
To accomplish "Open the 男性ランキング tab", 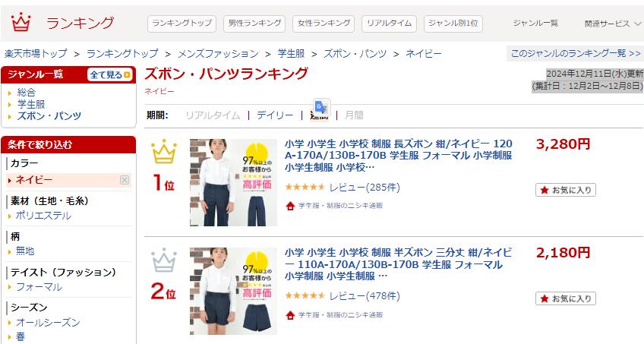I will pos(254,24).
